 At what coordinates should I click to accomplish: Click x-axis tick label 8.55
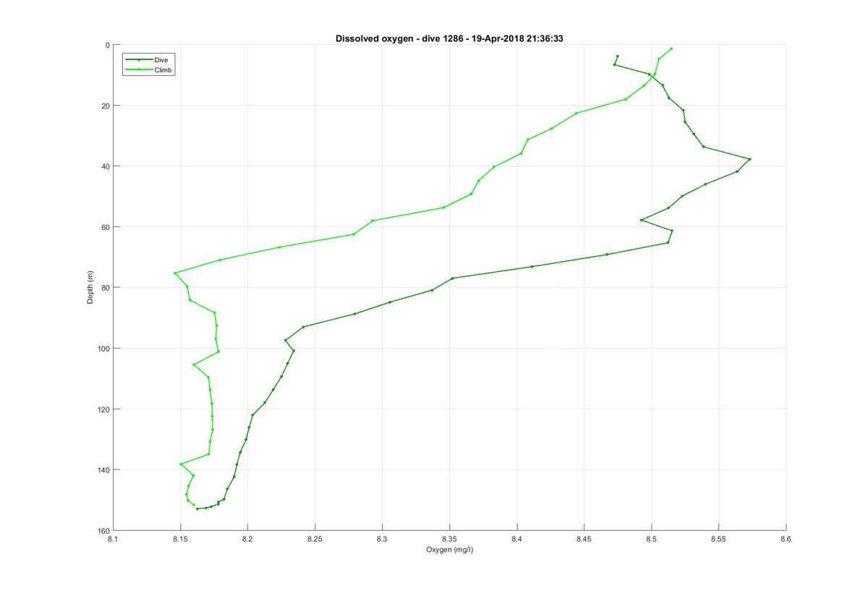tap(718, 539)
